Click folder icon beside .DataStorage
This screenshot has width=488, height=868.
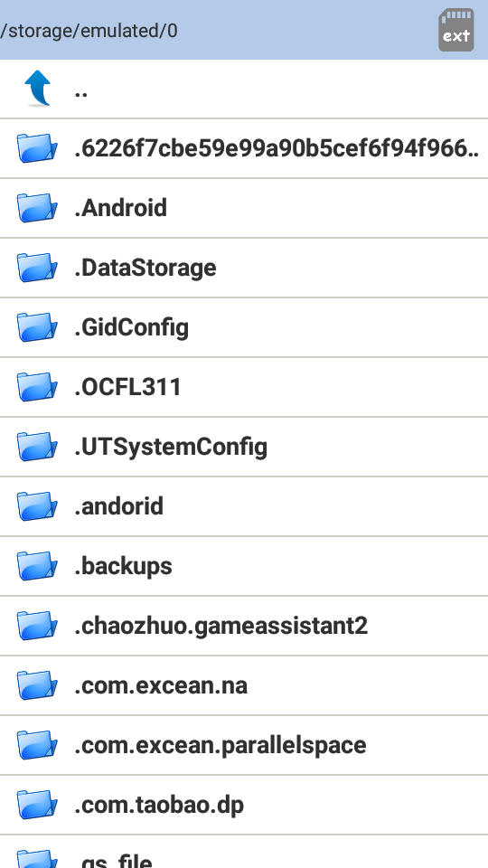(37, 268)
